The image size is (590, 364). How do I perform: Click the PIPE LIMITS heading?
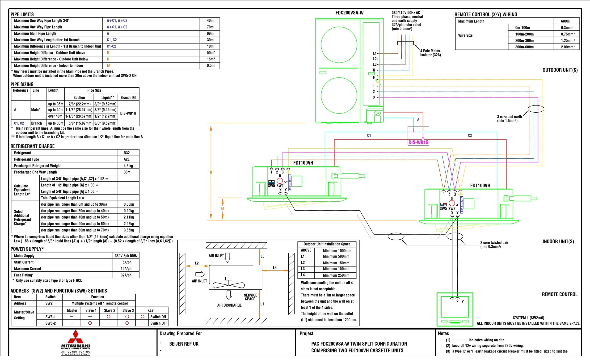(x=22, y=14)
